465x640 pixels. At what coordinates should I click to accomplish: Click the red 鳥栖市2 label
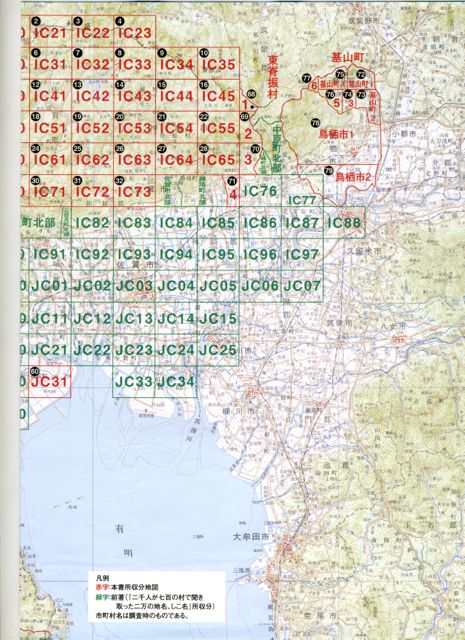coord(353,177)
